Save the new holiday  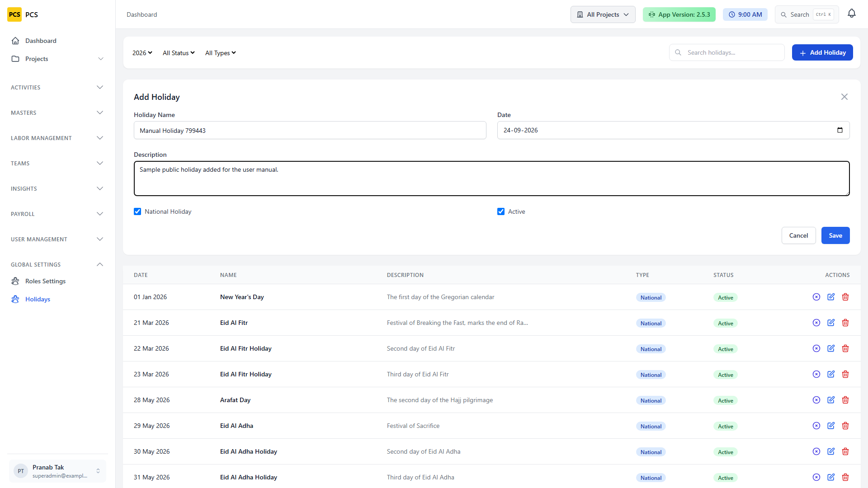(835, 235)
